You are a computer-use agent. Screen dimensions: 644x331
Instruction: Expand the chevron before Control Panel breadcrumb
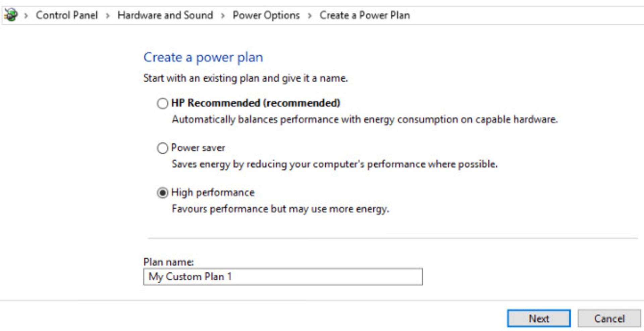pyautogui.click(x=26, y=15)
